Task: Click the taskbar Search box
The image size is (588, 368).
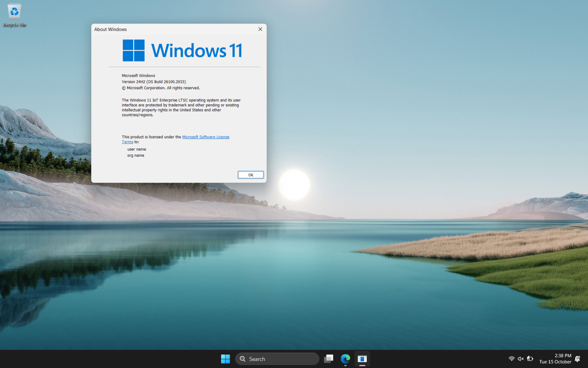Action: [277, 359]
